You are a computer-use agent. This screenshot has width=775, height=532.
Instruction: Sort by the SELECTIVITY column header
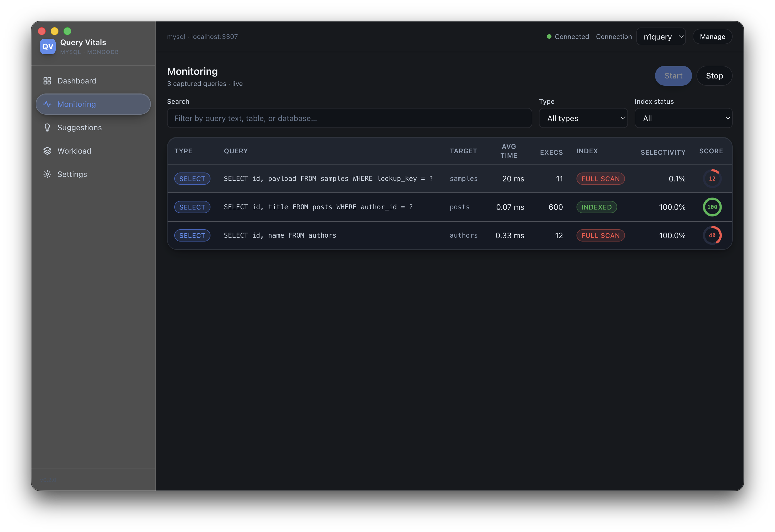(663, 152)
